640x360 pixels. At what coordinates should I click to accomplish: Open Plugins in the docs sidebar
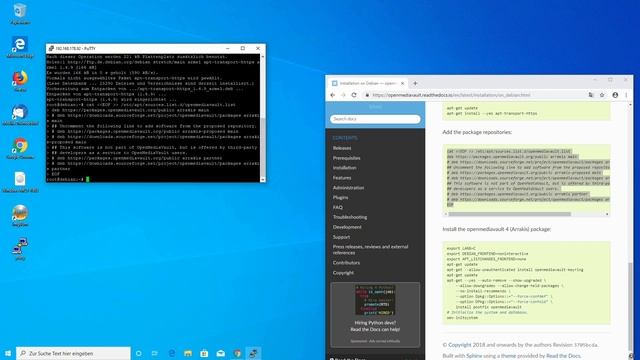click(340, 197)
